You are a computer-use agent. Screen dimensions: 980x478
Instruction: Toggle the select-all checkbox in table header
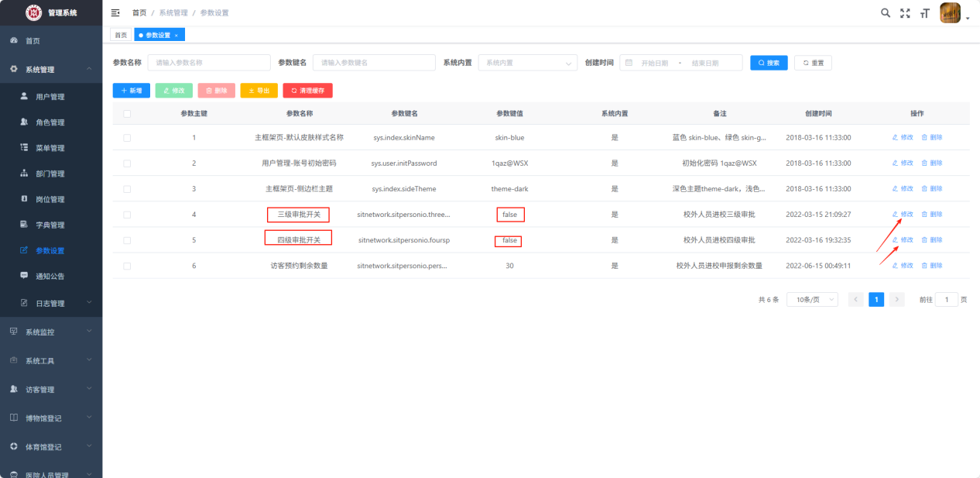click(127, 114)
